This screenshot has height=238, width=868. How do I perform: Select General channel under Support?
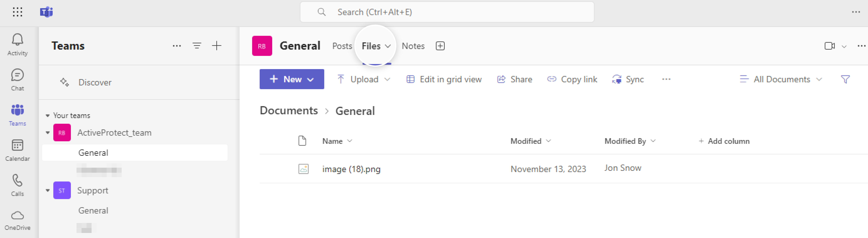point(93,210)
